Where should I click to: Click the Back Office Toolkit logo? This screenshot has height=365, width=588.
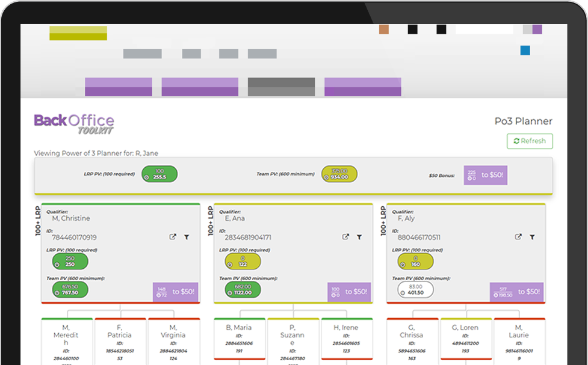[74, 123]
